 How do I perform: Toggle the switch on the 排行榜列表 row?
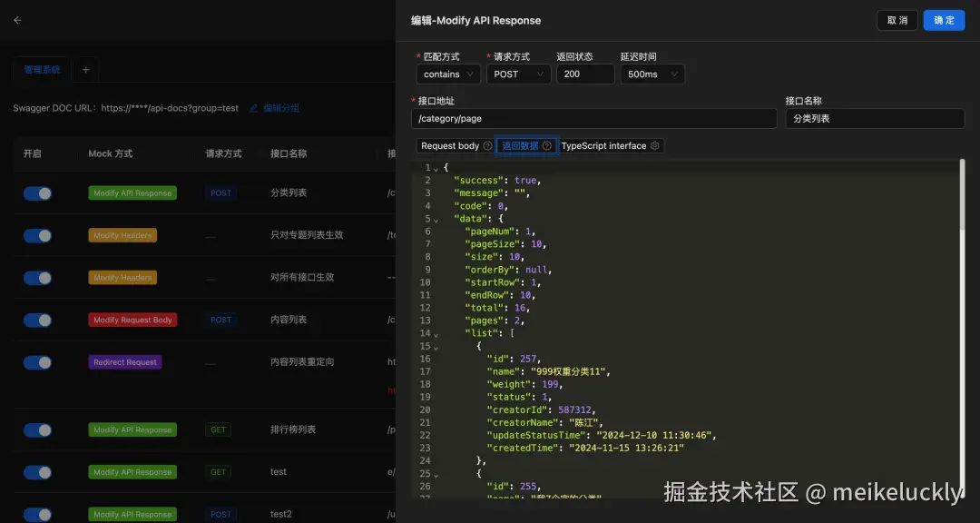[x=37, y=429]
